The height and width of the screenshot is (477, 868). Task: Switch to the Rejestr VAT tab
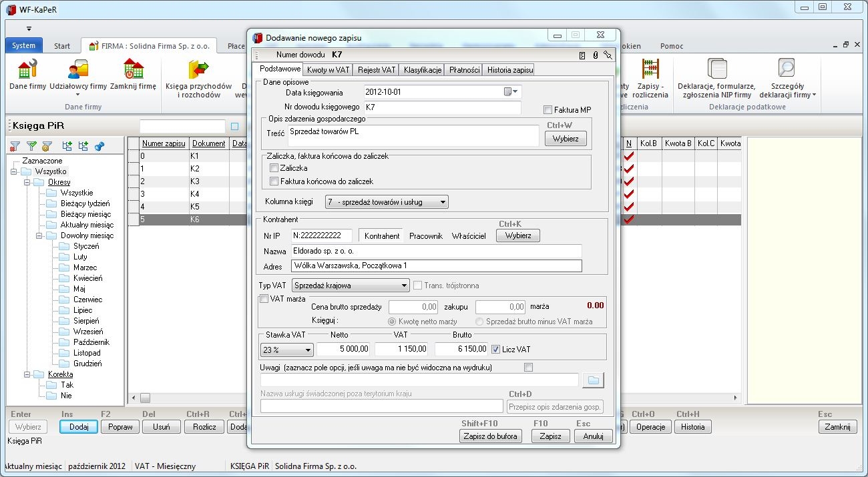pos(377,70)
